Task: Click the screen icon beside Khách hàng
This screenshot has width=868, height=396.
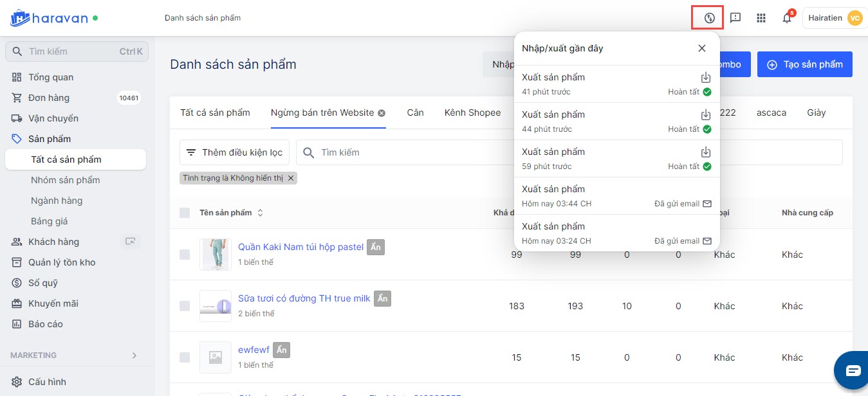Action: point(131,242)
